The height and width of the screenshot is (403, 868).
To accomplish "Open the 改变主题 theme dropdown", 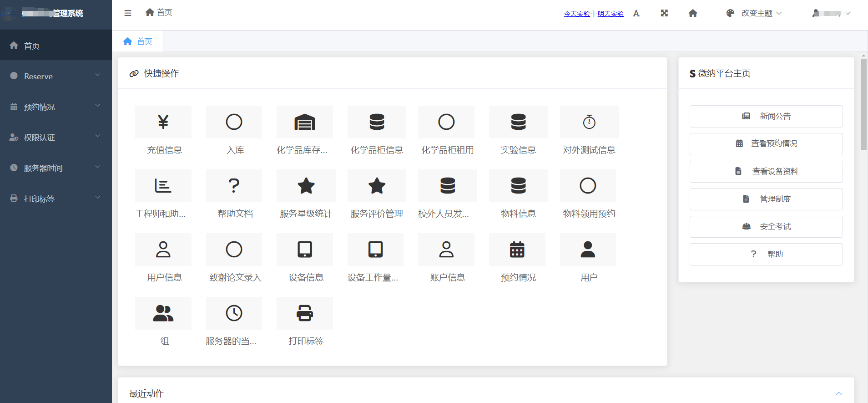I will [x=754, y=13].
